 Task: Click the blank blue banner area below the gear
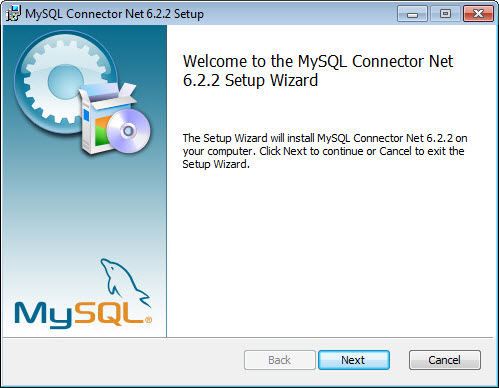click(85, 207)
